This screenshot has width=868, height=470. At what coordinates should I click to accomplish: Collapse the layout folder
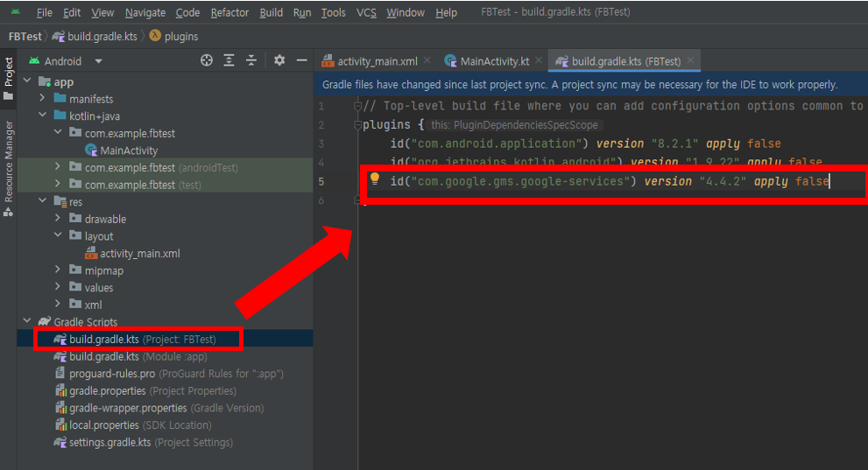click(58, 235)
